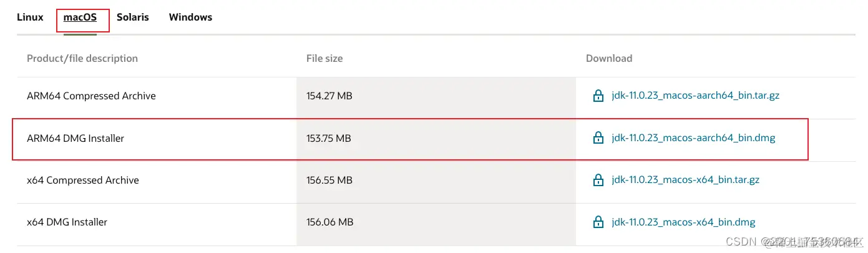Download jdk-11.0.23_macos-x64_bin.tar.gz archive
The image size is (868, 253).
685,180
